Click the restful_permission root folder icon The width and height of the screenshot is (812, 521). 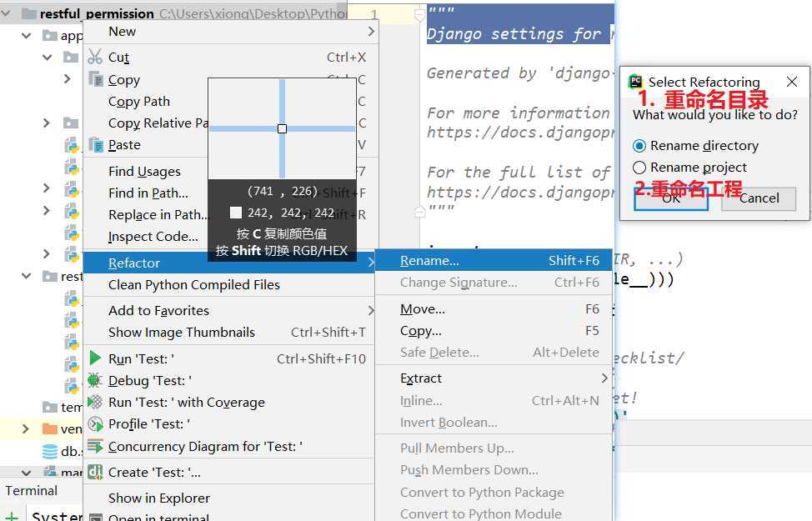click(x=29, y=13)
